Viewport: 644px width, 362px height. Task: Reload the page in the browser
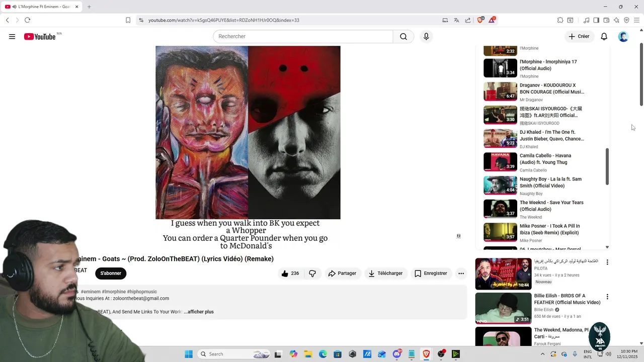(27, 20)
